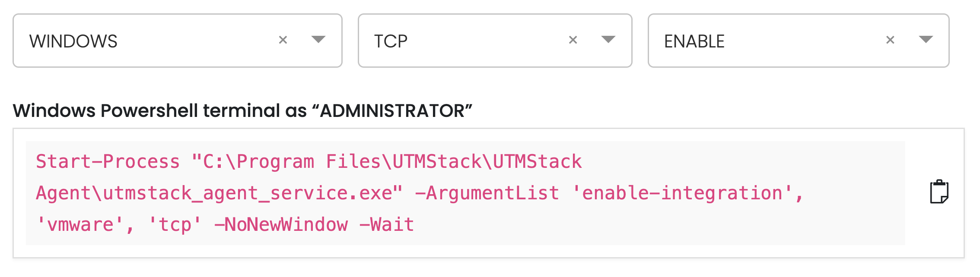Click the -ArgumentList parameter in code
The height and width of the screenshot is (277, 980).
click(487, 193)
